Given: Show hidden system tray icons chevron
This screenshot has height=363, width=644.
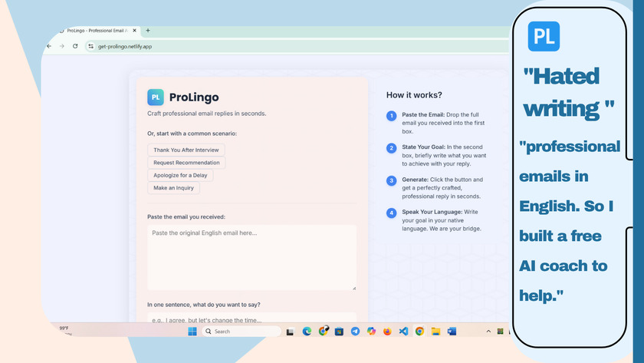Looking at the screenshot, I should [x=488, y=332].
